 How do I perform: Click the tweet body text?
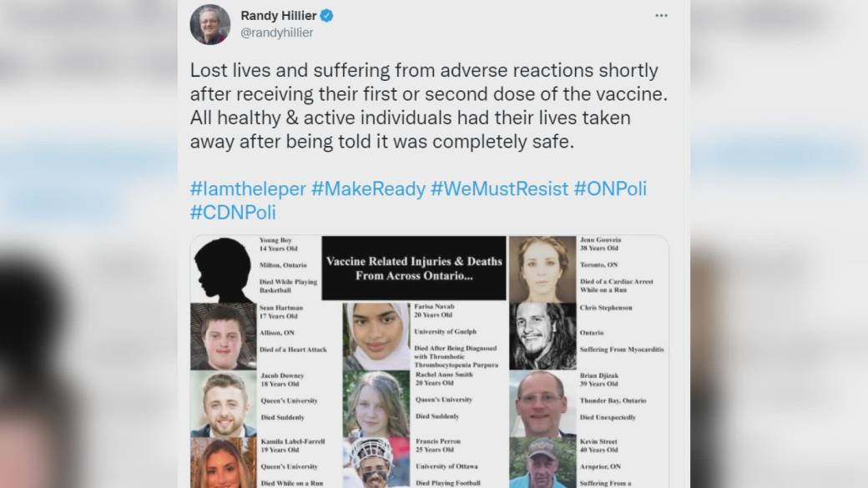(x=428, y=106)
